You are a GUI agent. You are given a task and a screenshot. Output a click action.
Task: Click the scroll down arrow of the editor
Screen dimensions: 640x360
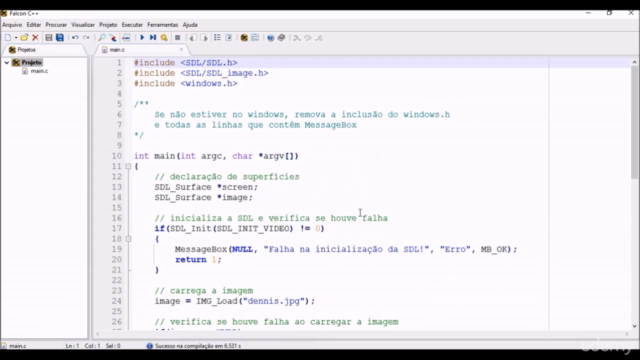634,326
